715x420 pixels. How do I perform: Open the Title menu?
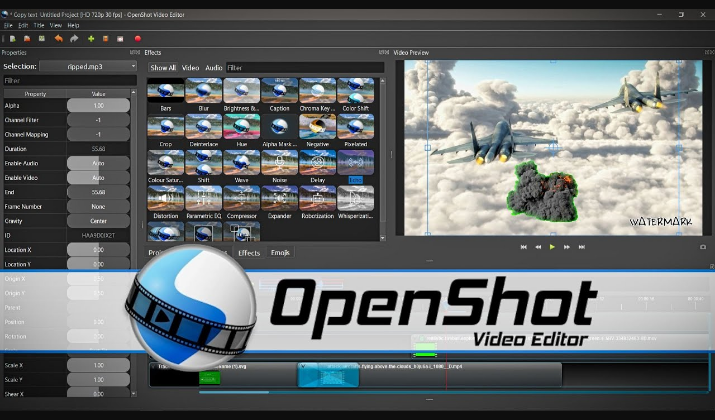pyautogui.click(x=39, y=26)
